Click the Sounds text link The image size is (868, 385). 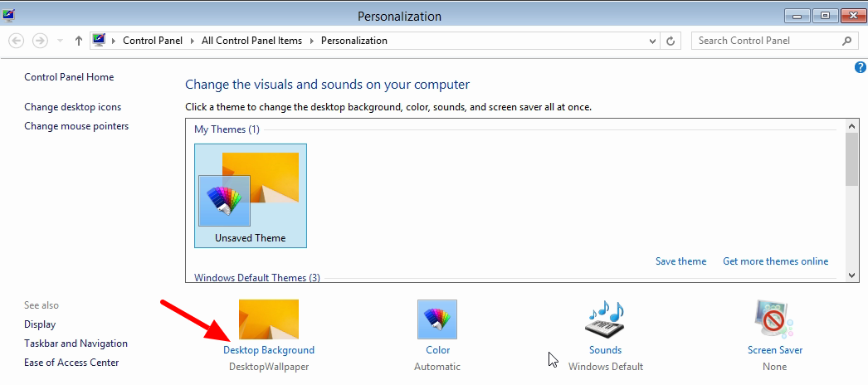pyautogui.click(x=605, y=350)
